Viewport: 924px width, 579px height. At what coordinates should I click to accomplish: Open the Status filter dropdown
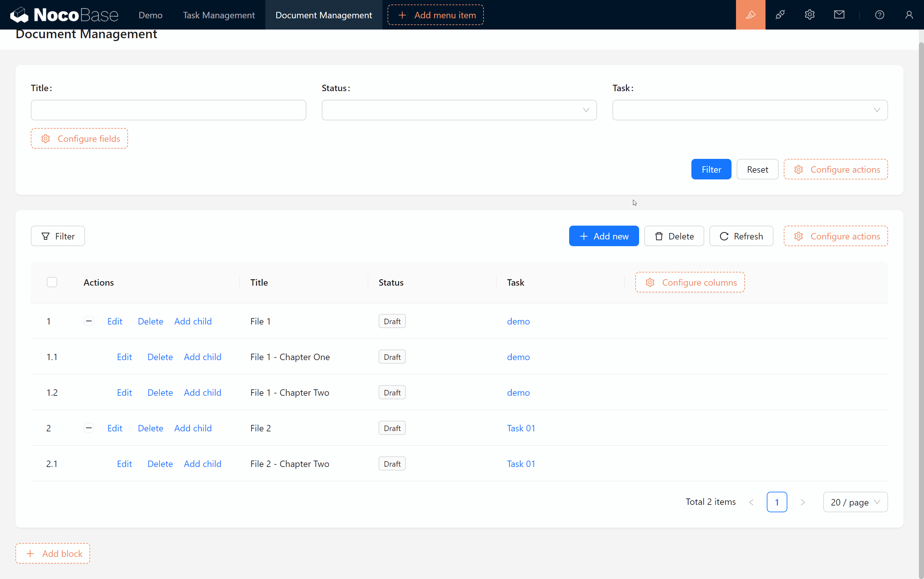459,110
